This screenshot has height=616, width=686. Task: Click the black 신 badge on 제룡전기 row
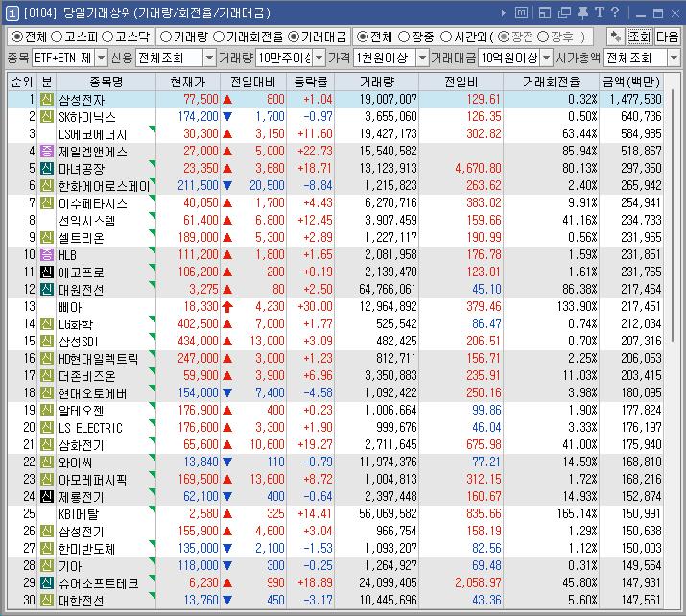pyautogui.click(x=47, y=497)
